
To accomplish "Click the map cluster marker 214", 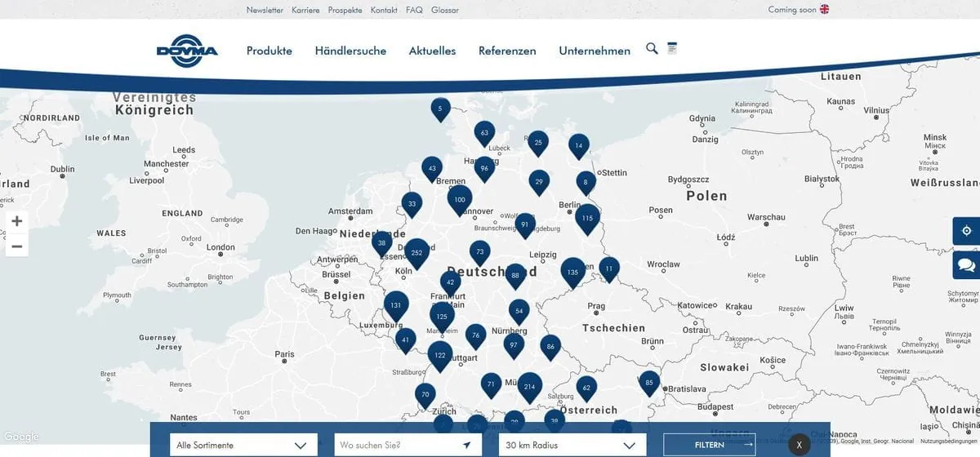I will pyautogui.click(x=529, y=386).
